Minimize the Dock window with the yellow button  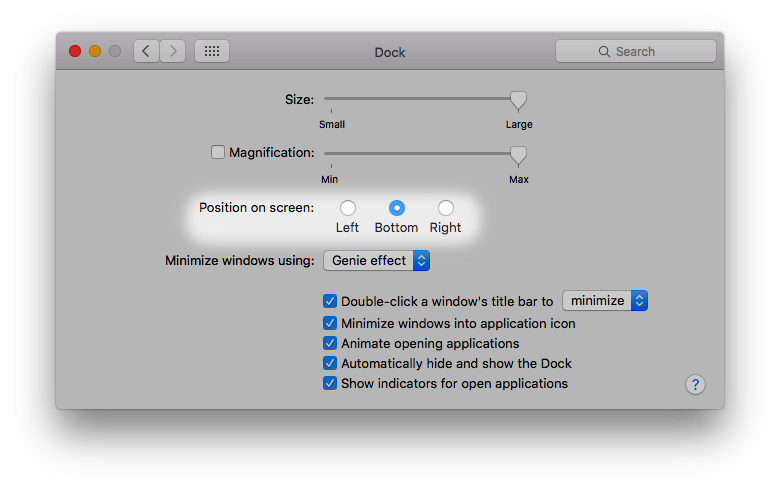point(95,51)
